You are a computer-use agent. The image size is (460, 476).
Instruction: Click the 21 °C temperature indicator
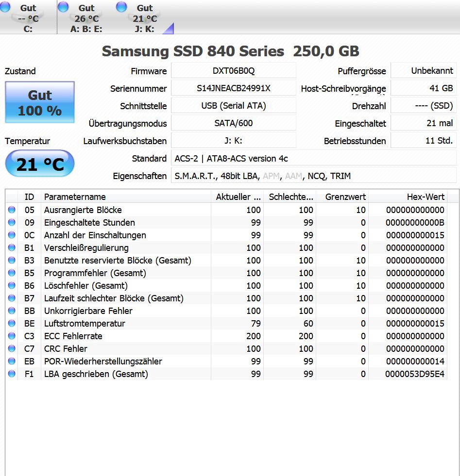pyautogui.click(x=40, y=164)
